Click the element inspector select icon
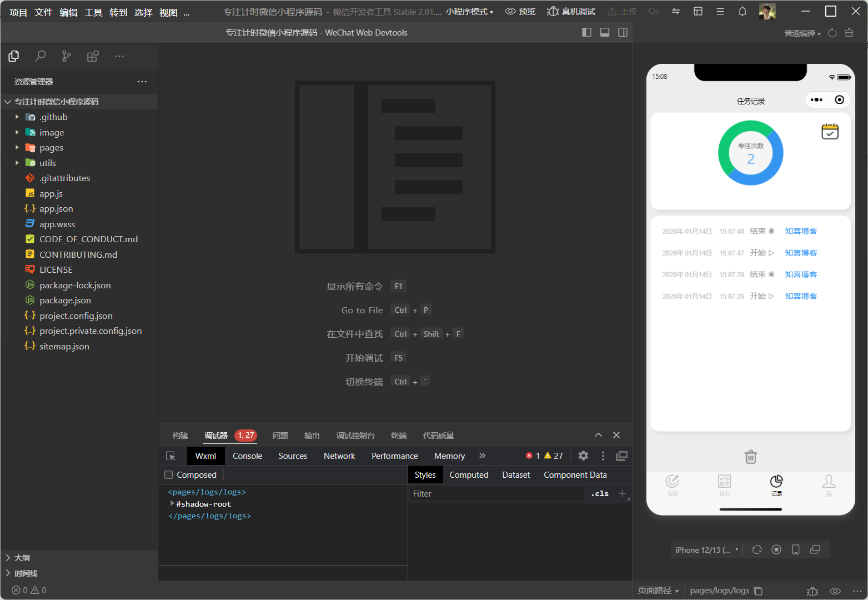 point(170,456)
